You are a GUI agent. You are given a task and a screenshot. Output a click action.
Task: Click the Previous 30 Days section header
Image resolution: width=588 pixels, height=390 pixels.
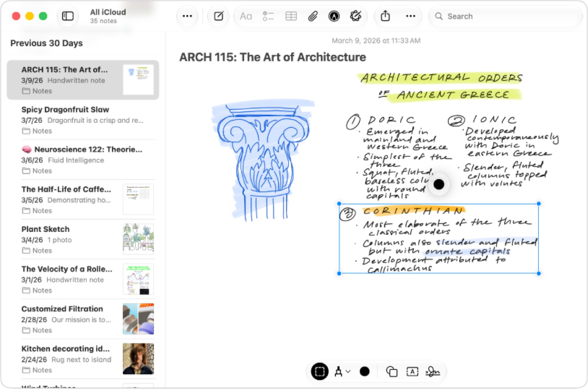[46, 43]
